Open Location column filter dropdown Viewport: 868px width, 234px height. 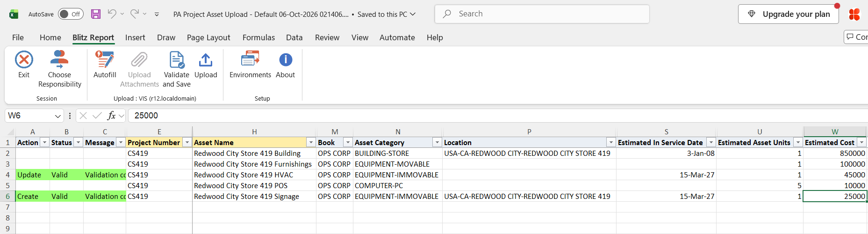point(611,142)
